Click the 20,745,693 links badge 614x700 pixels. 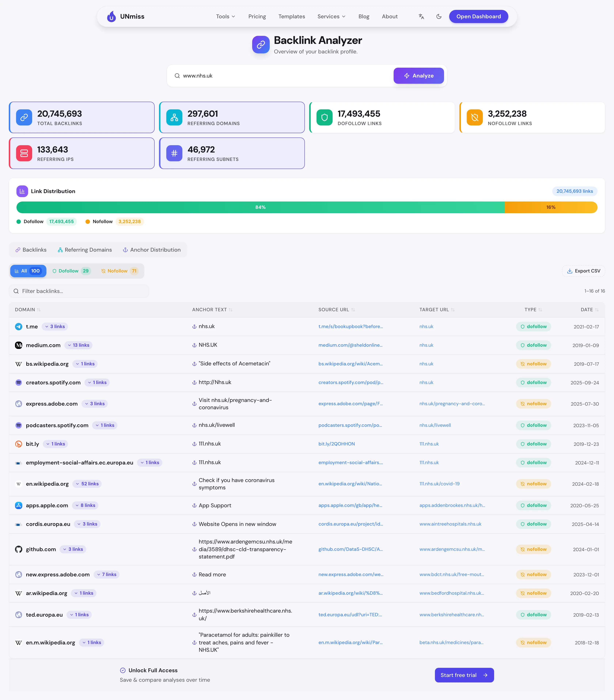click(575, 191)
